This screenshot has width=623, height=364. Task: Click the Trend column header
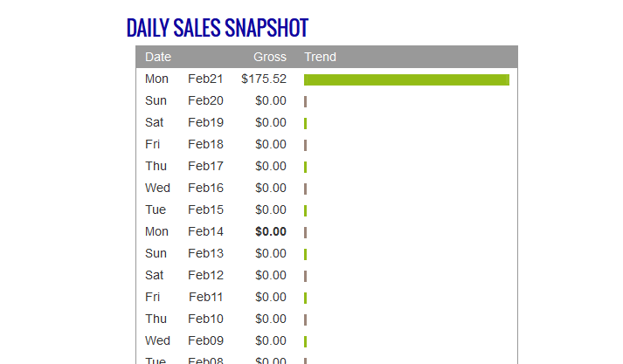click(x=321, y=57)
